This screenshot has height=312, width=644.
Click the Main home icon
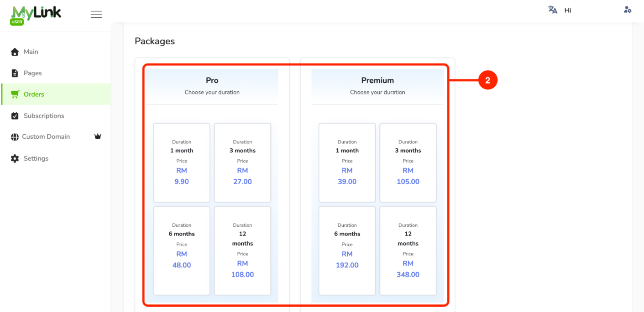point(15,52)
